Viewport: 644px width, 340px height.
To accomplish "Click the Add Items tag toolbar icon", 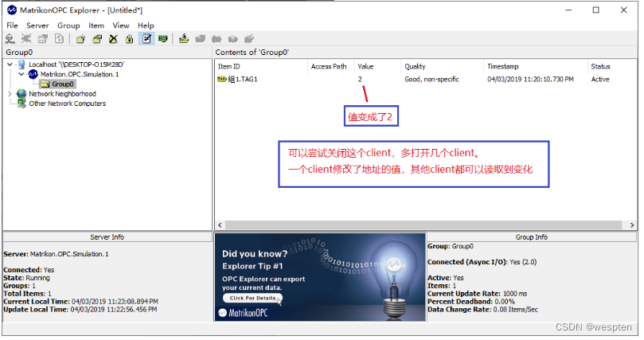I will 184,39.
